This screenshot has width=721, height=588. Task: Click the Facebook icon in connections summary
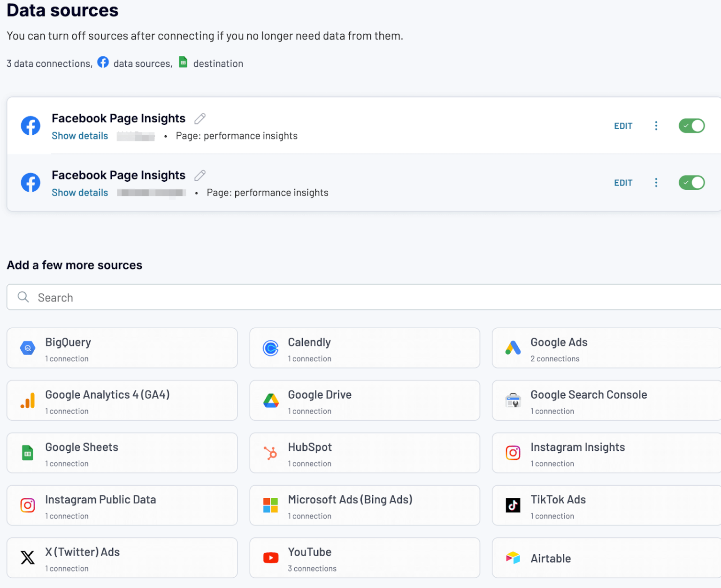pyautogui.click(x=103, y=62)
